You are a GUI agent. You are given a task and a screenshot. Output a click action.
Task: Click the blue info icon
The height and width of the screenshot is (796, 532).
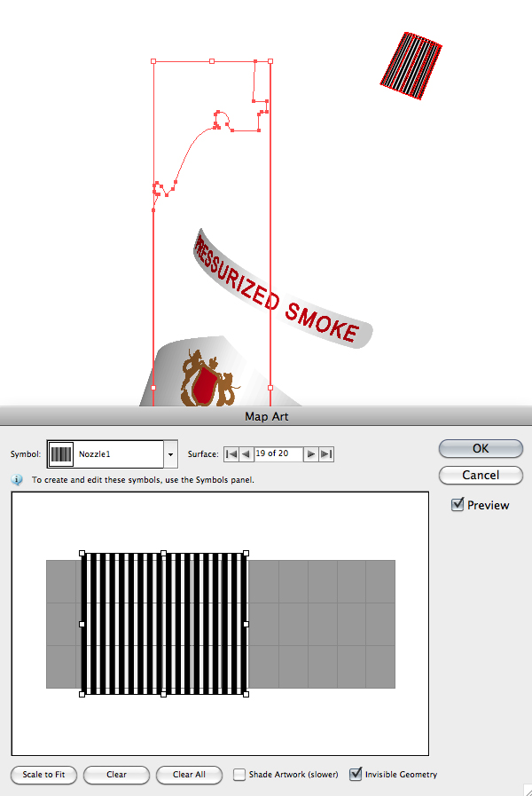point(17,479)
